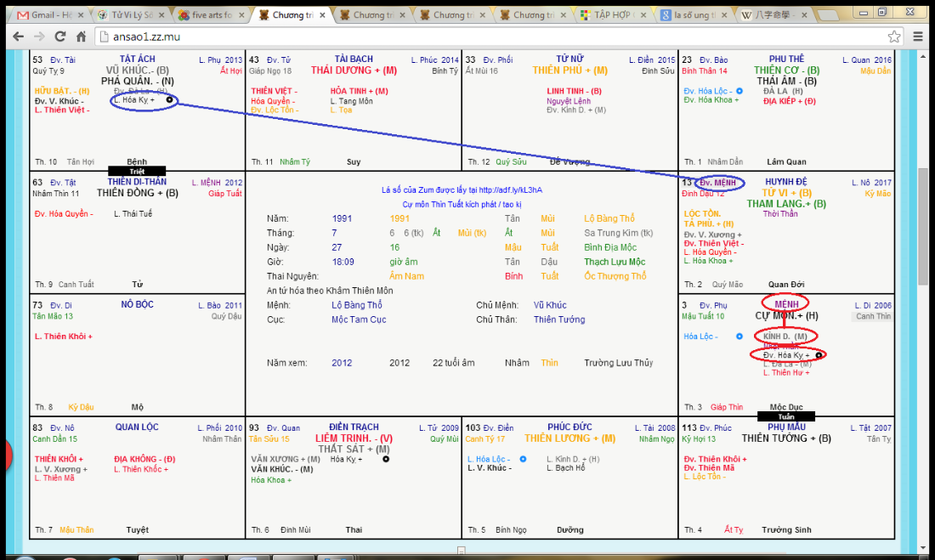The width and height of the screenshot is (935, 560).
Task: Click the Windows Start orb
Action: (x=25, y=557)
